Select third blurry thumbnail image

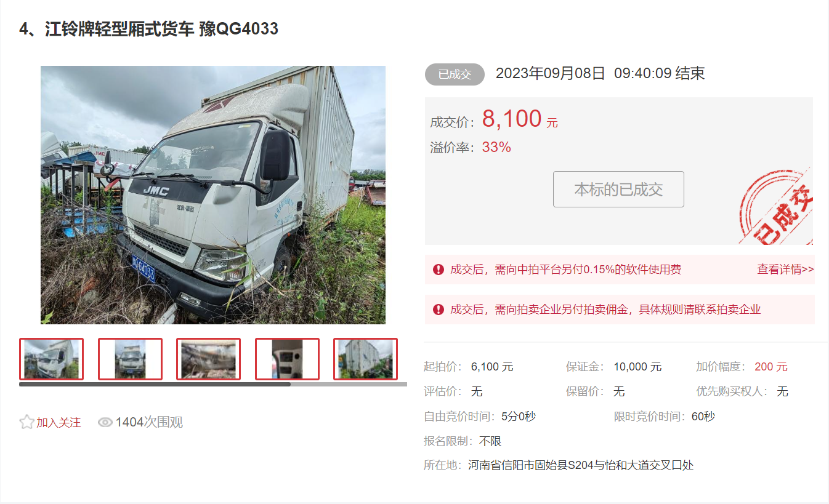coord(208,359)
